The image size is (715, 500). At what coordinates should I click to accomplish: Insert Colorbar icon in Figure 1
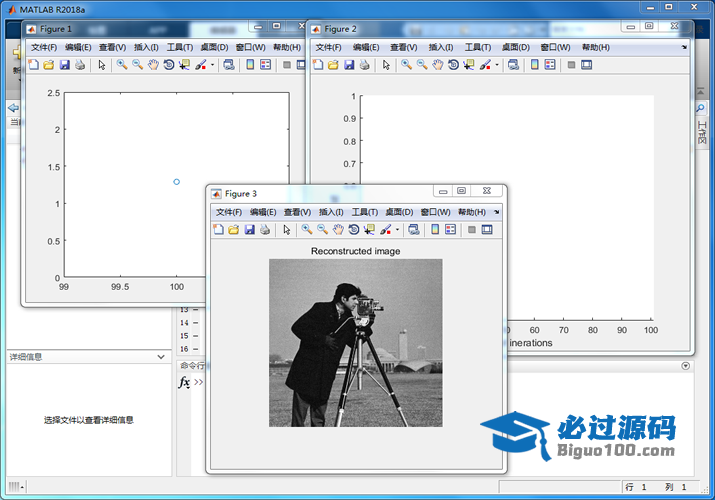point(250,65)
